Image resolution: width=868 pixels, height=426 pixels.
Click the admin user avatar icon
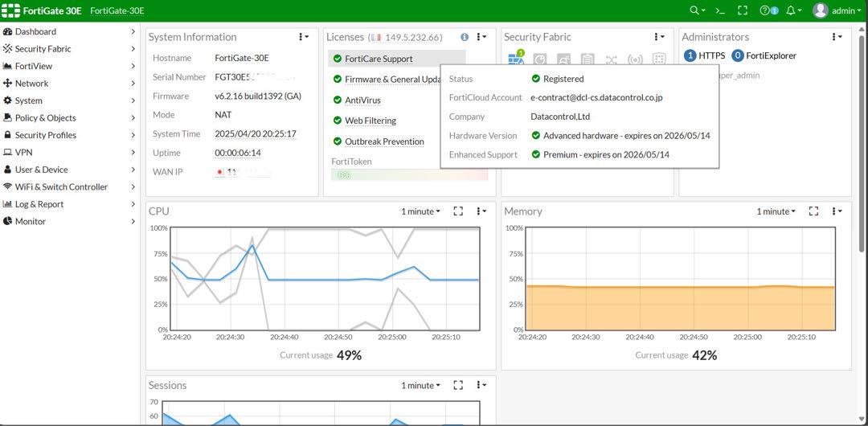point(821,10)
